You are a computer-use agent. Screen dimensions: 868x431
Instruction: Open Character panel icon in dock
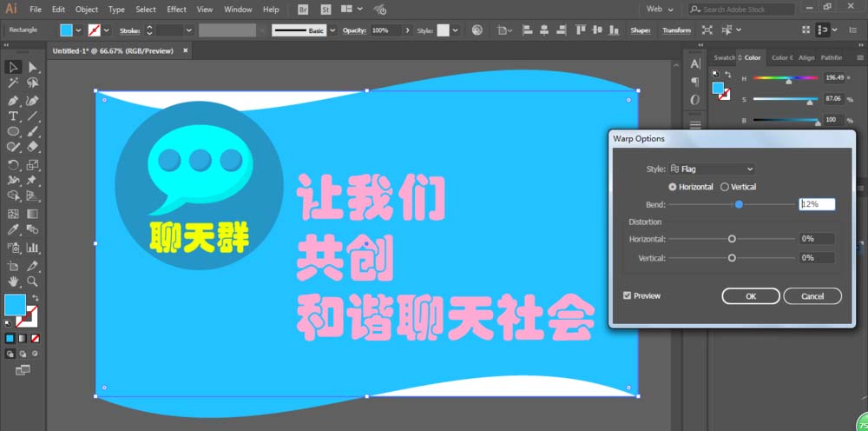coord(695,64)
